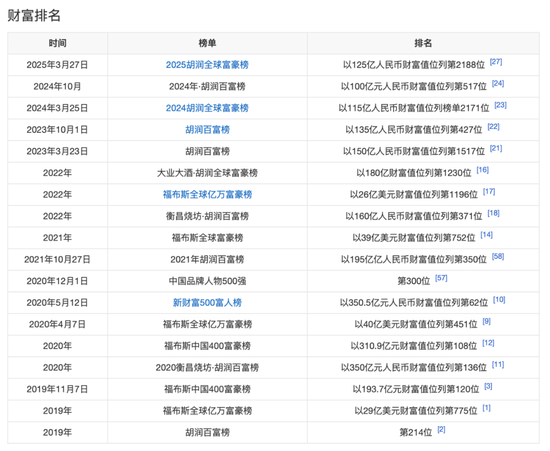The height and width of the screenshot is (451, 550).
Task: Open the 新财富500富人榜 link
Action: (x=207, y=303)
